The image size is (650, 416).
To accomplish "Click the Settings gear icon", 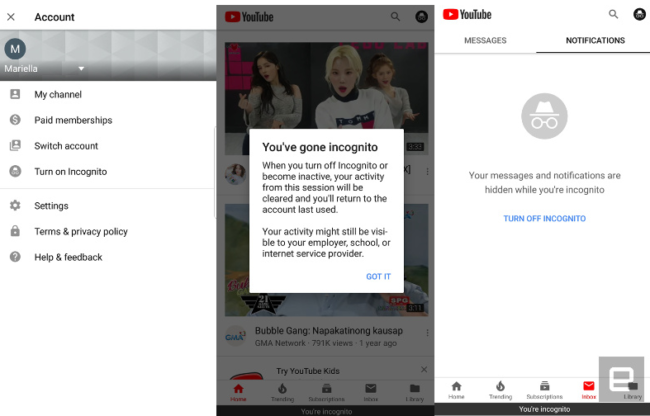I will pyautogui.click(x=15, y=205).
